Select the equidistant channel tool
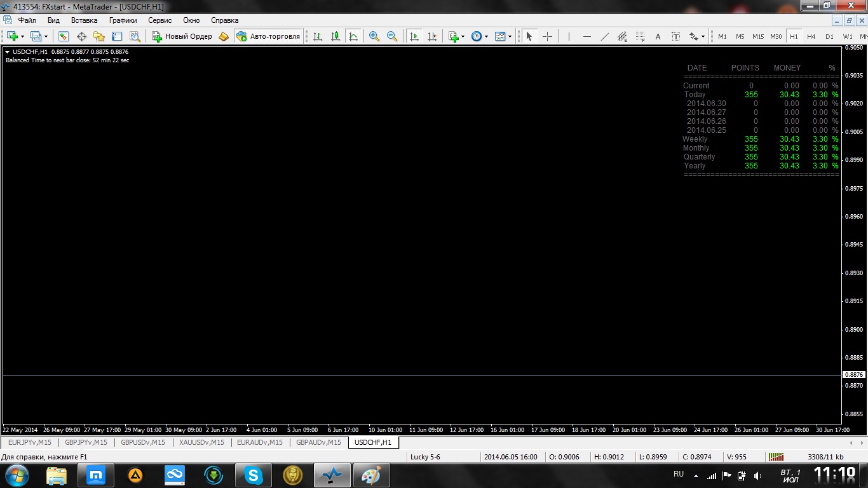Screen dimensions: 868x488 [x=622, y=36]
